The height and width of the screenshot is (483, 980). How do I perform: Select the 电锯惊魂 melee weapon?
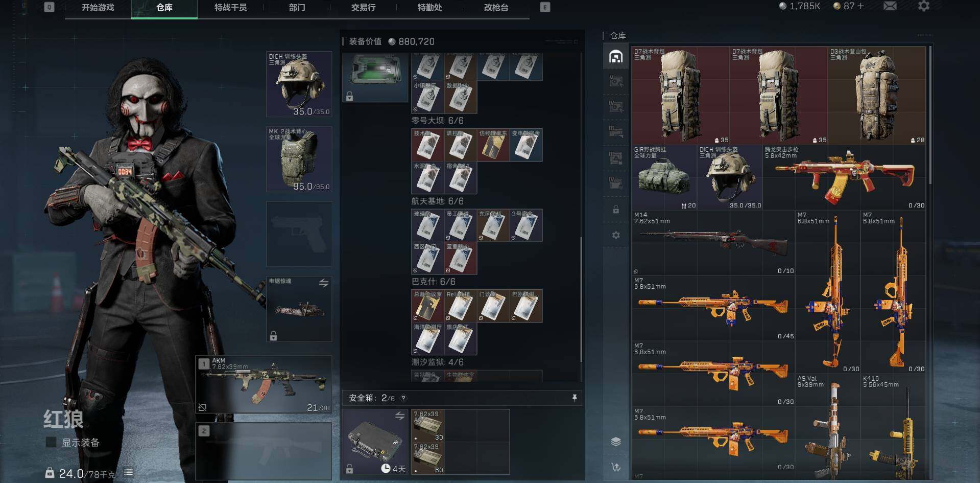(299, 309)
